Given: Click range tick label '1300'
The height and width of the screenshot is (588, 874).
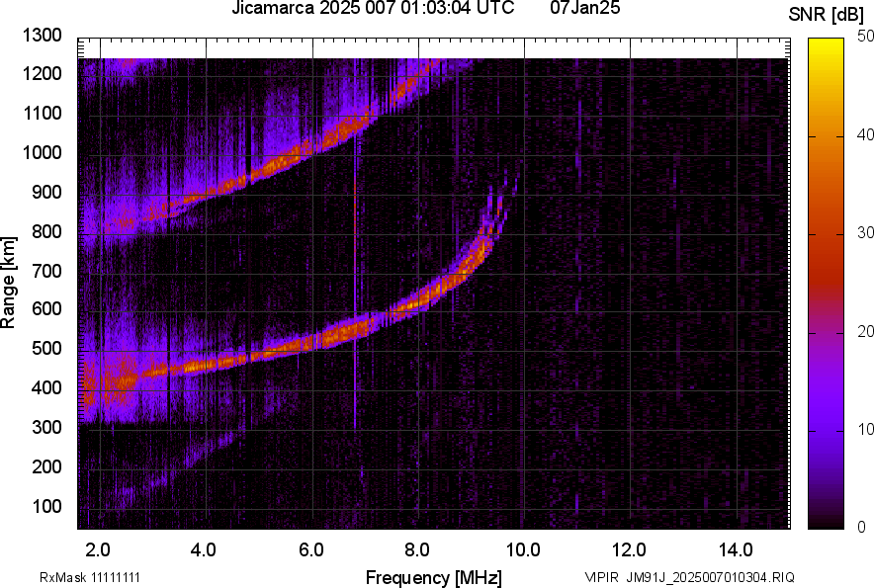Looking at the screenshot, I should pos(43,36).
